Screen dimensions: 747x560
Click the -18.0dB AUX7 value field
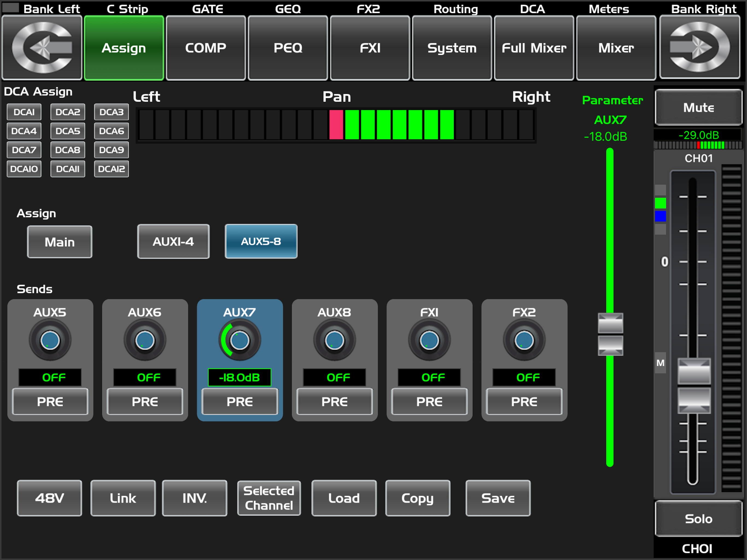click(x=240, y=377)
